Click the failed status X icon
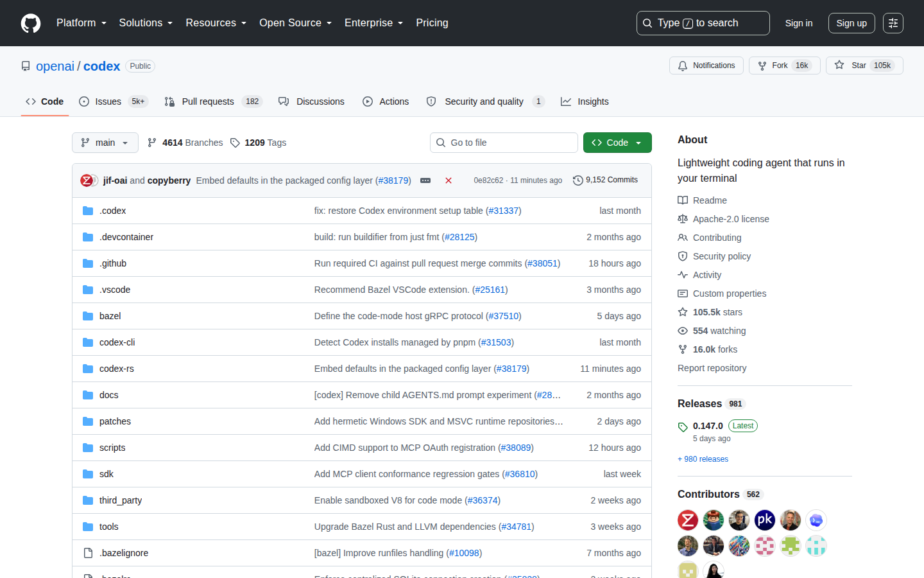The height and width of the screenshot is (578, 924). coord(449,180)
